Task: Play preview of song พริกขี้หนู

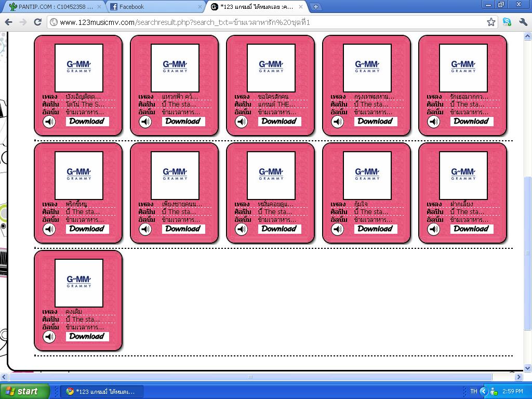Action: click(49, 229)
